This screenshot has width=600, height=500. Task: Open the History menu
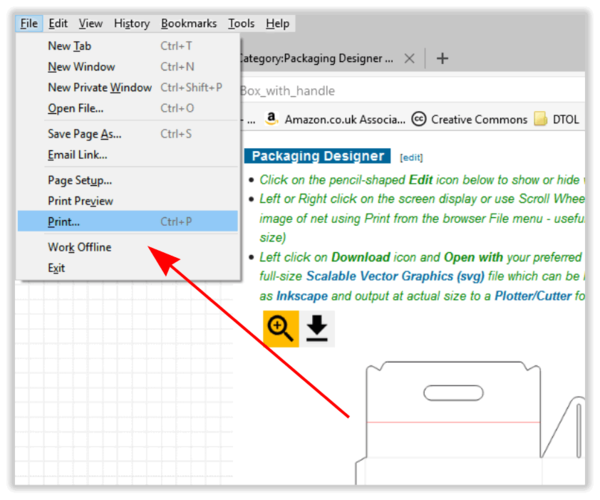[132, 24]
